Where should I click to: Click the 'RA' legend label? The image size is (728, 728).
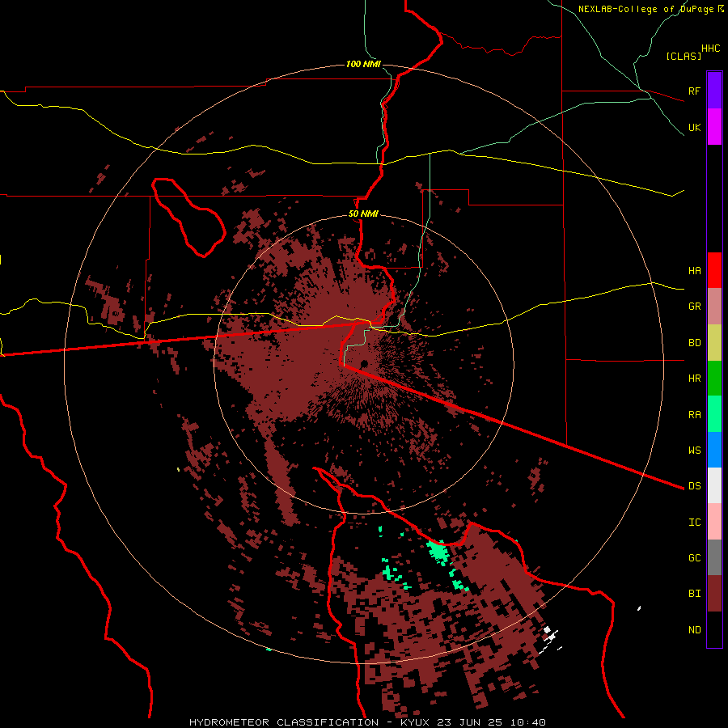tap(694, 415)
